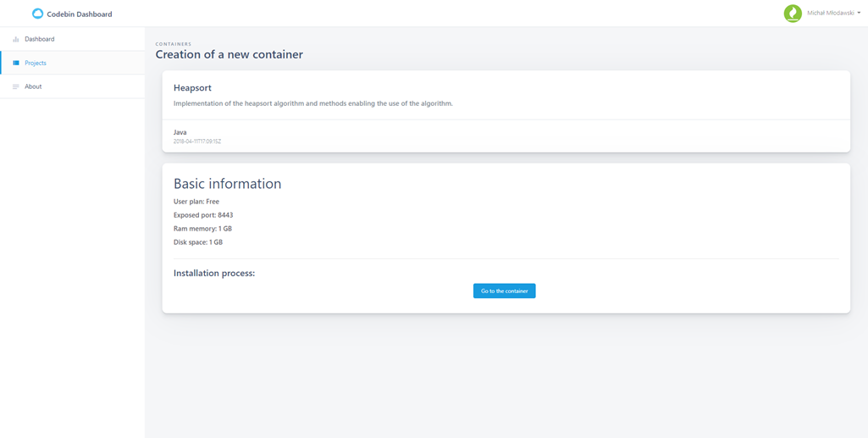This screenshot has width=868, height=438.
Task: Click the green user avatar icon
Action: pos(793,14)
